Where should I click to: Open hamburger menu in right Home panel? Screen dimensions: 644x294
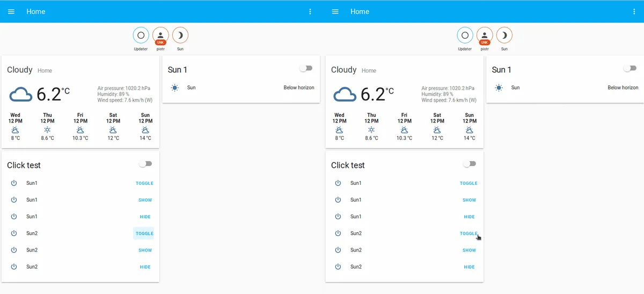coord(335,11)
